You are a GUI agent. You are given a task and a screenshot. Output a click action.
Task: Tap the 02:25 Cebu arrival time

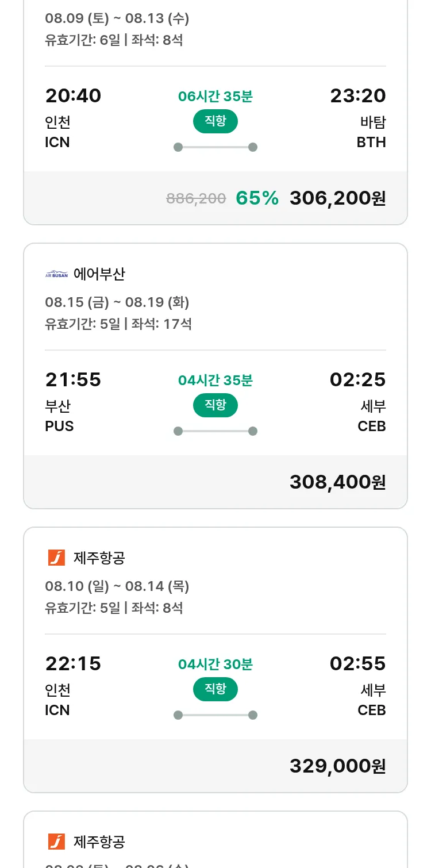point(357,379)
